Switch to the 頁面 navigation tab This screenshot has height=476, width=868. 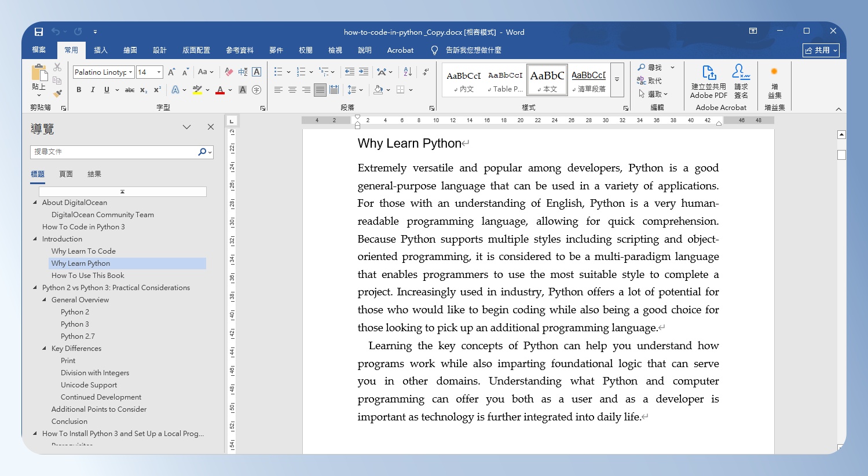click(66, 174)
